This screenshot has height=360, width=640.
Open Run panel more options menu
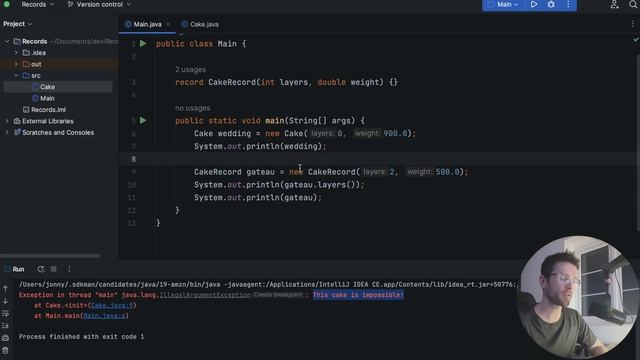click(x=69, y=269)
